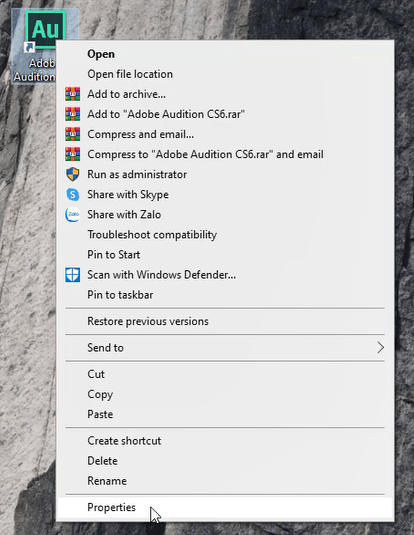The image size is (414, 535).
Task: Click the Zalo icon in context menu
Action: pyautogui.click(x=73, y=215)
